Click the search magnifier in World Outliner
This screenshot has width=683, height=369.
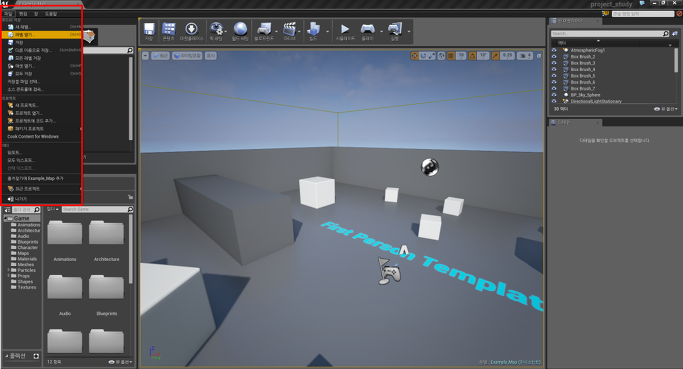666,34
